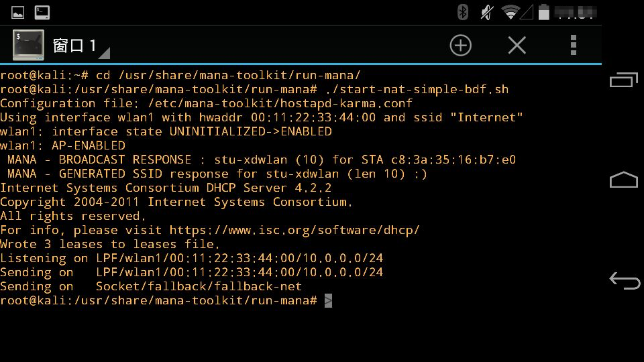Image resolution: width=644 pixels, height=362 pixels.
Task: Tap the Wi-Fi signal status icon
Action: (x=511, y=12)
